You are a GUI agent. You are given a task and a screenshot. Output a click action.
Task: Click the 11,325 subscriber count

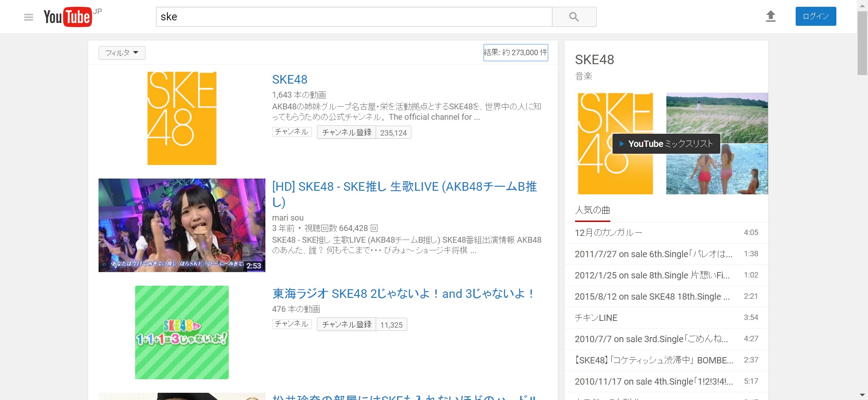(392, 325)
